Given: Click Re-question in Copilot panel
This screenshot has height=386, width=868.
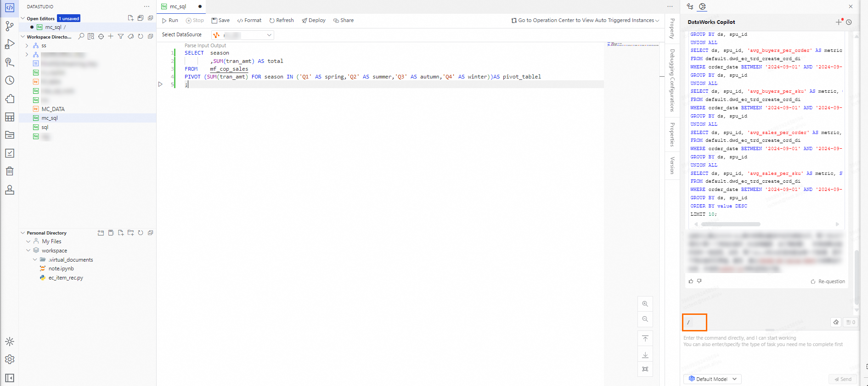Looking at the screenshot, I should click(x=828, y=281).
